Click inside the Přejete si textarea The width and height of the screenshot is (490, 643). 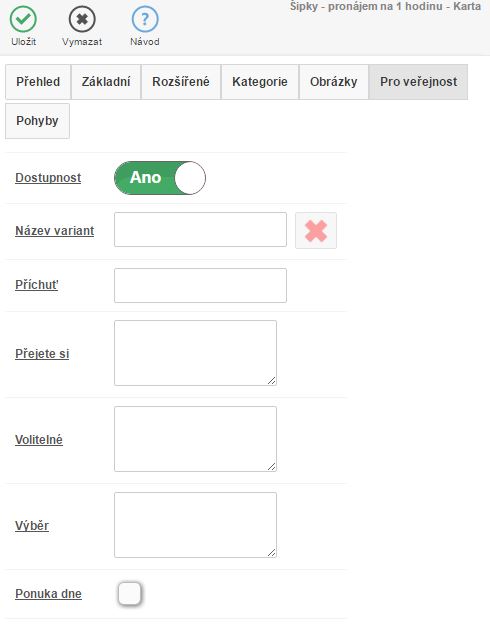[196, 353]
